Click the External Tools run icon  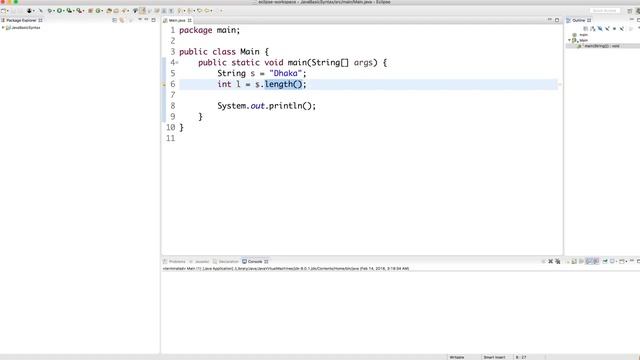pyautogui.click(x=79, y=11)
